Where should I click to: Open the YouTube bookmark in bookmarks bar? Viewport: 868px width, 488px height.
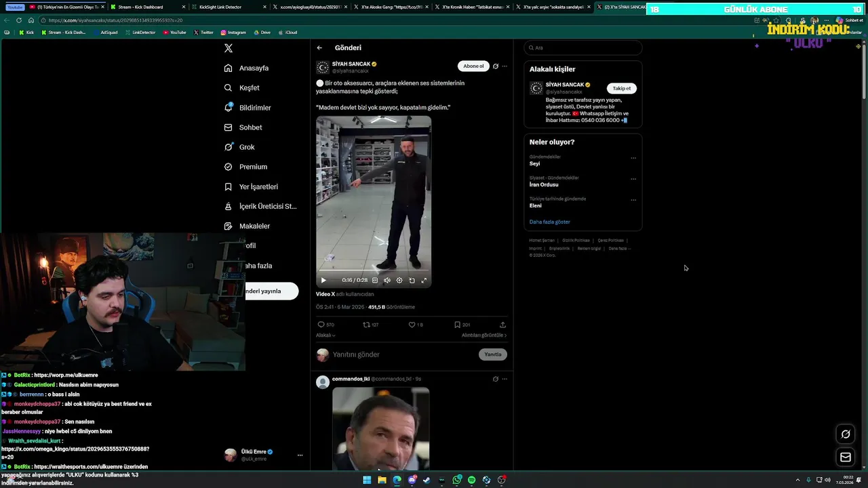pos(175,33)
